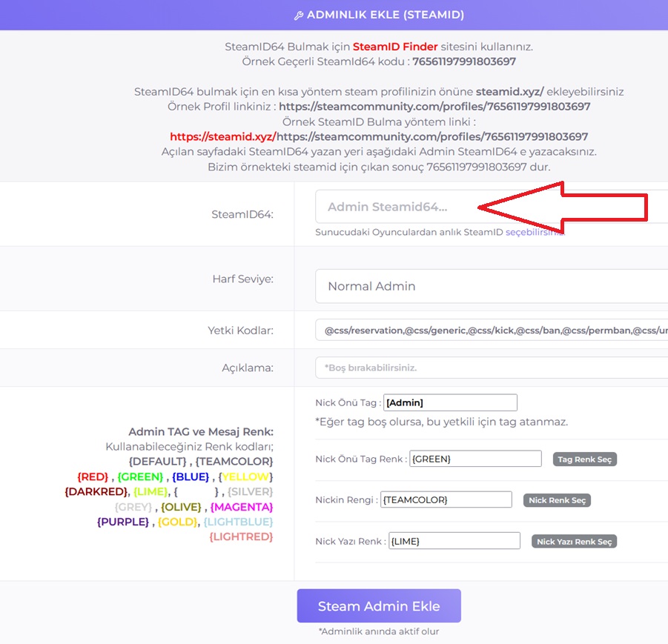Click the Nick Önü Tag [Admin] field

pos(449,402)
